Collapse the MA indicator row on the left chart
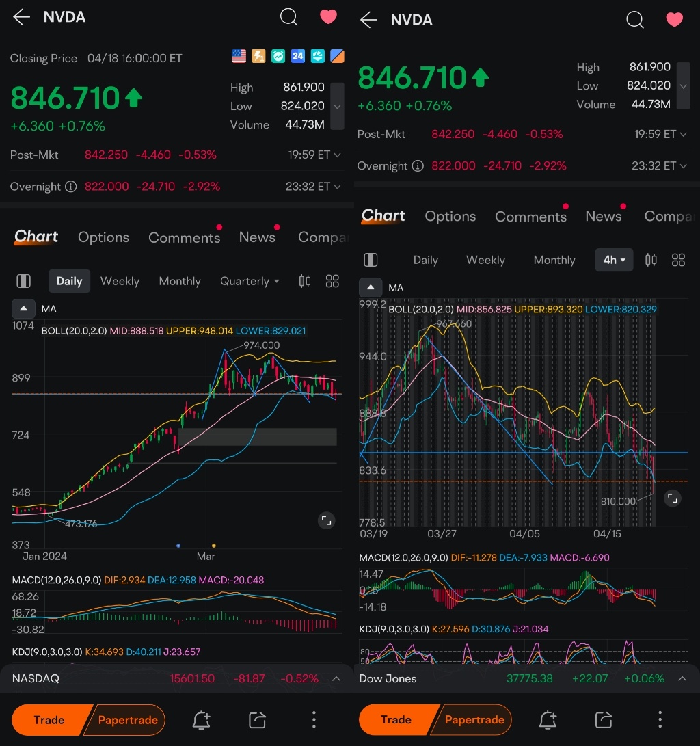 coord(23,308)
